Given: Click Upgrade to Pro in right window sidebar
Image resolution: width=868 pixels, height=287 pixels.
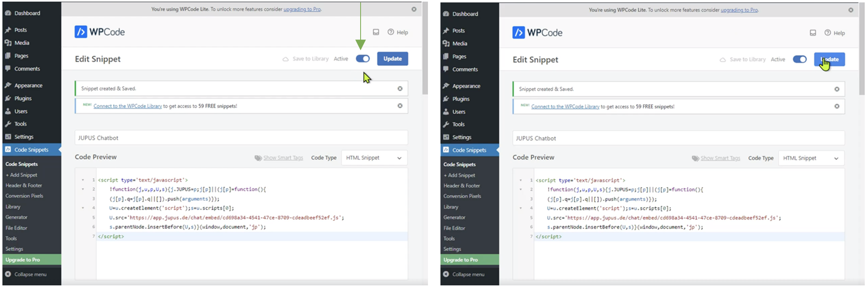Looking at the screenshot, I should pos(469,260).
